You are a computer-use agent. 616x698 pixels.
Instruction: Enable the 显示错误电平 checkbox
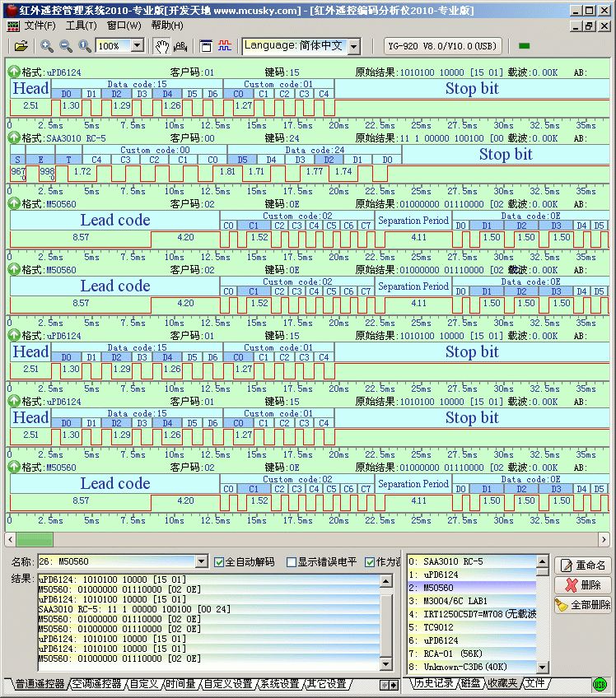click(x=292, y=562)
